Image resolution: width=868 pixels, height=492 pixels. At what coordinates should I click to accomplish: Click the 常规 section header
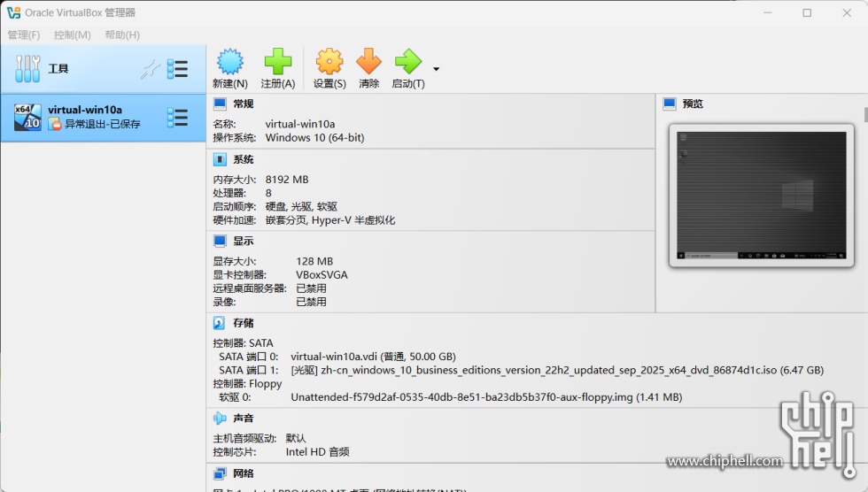click(243, 104)
